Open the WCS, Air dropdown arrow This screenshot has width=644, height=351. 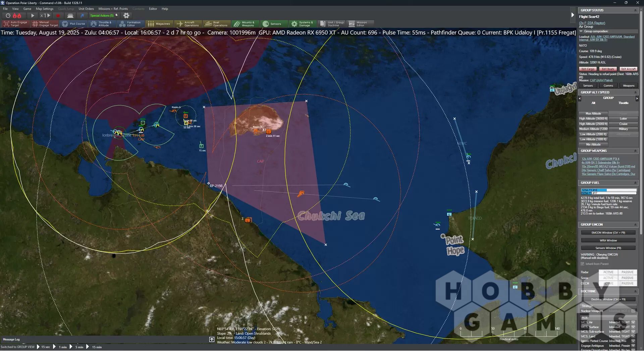coord(633,322)
